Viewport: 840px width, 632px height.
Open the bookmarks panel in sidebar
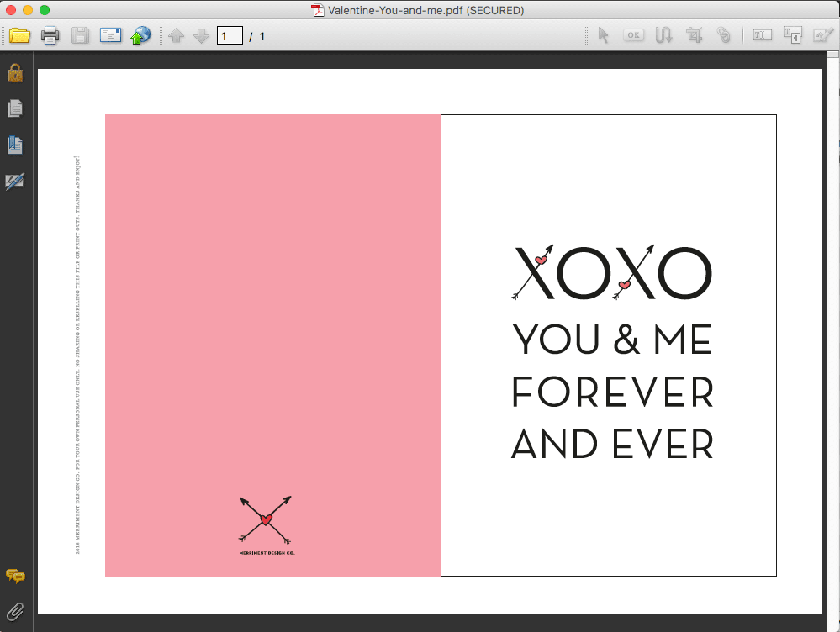tap(15, 145)
